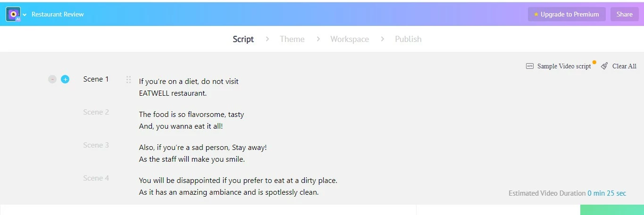Screen dimensions: 644x215
Task: Click the Share button
Action: click(624, 14)
